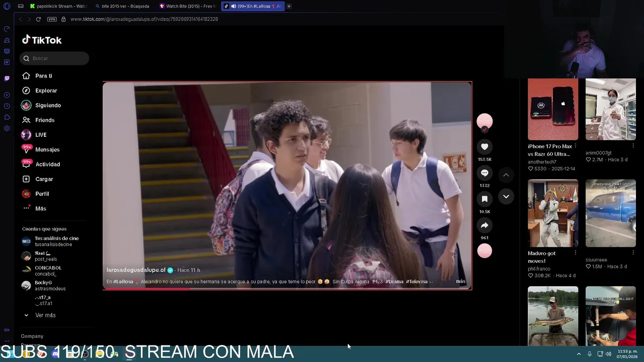
Task: Click the #Televisa hashtag
Action: [417, 282]
